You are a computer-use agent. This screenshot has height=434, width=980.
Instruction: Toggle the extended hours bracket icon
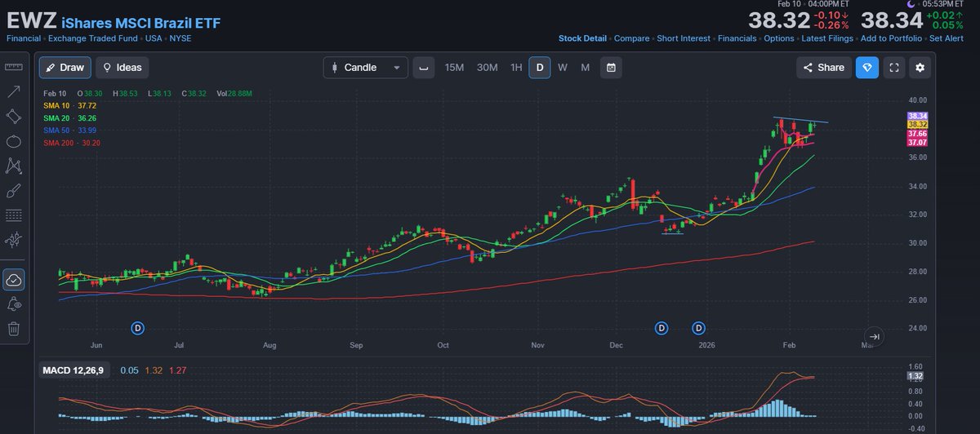tap(424, 68)
